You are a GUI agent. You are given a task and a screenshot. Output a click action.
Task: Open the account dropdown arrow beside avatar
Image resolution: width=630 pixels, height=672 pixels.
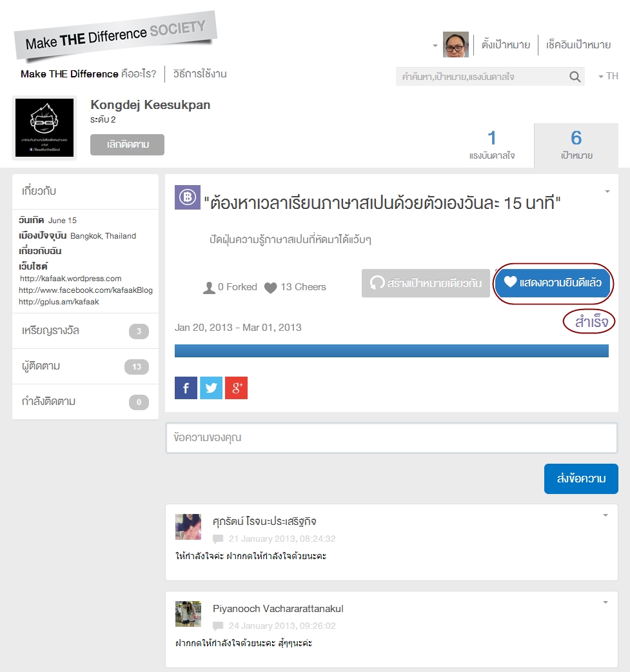coord(435,45)
